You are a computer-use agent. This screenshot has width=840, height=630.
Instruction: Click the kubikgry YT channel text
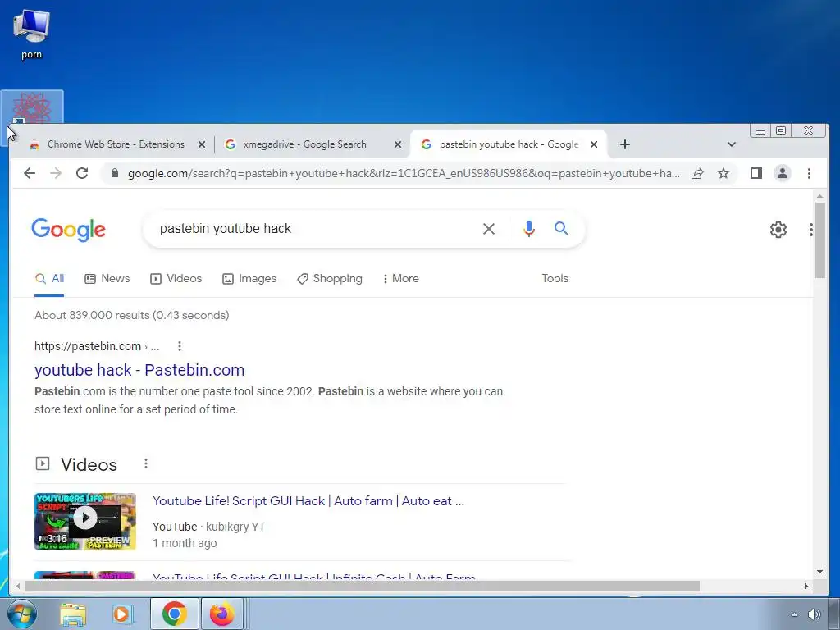pyautogui.click(x=235, y=527)
